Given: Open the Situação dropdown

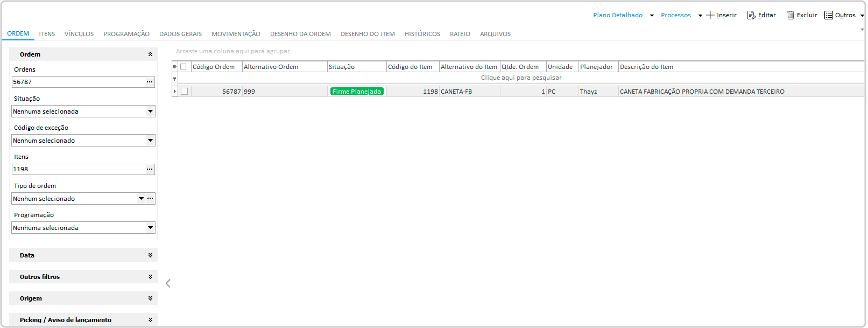Looking at the screenshot, I should 150,111.
